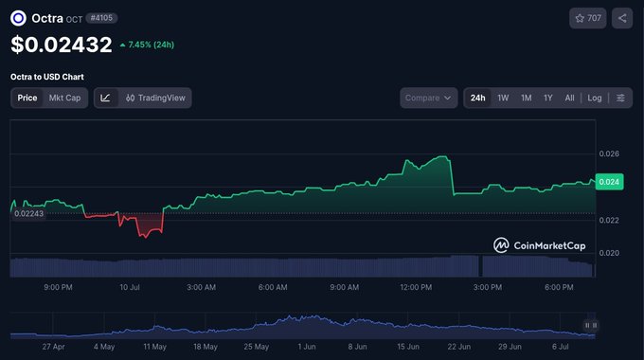This screenshot has width=644, height=360.
Task: Click the Octra to USD Chart heading
Action: [46, 77]
